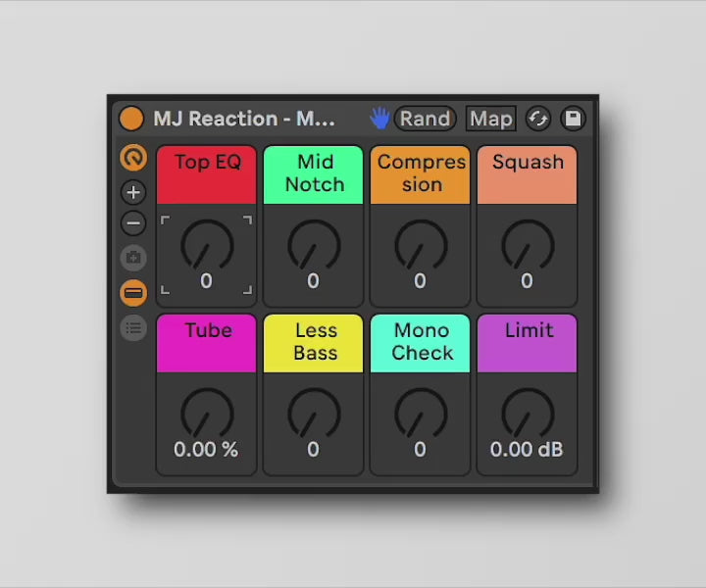This screenshot has height=588, width=706.
Task: Click the Mid Notch macro knob
Action: pyautogui.click(x=314, y=245)
